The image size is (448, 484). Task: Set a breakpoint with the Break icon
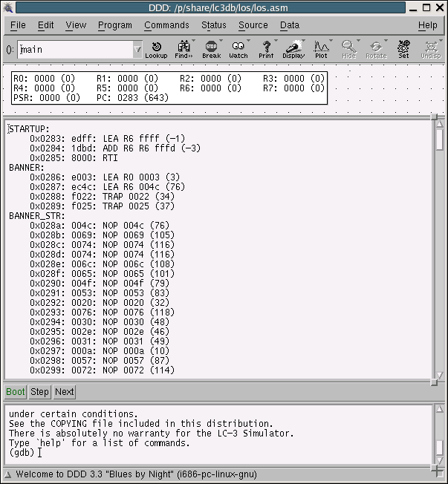click(212, 49)
